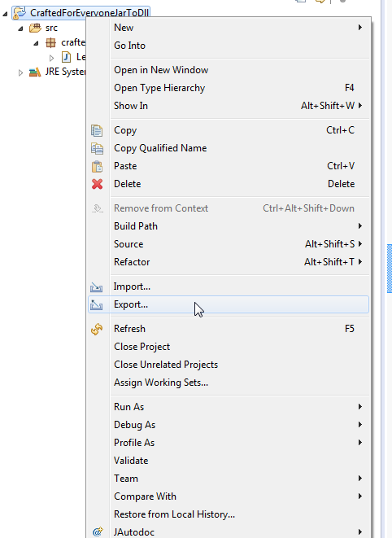Click the Import icon
Image resolution: width=392 pixels, height=538 pixels.
point(96,286)
